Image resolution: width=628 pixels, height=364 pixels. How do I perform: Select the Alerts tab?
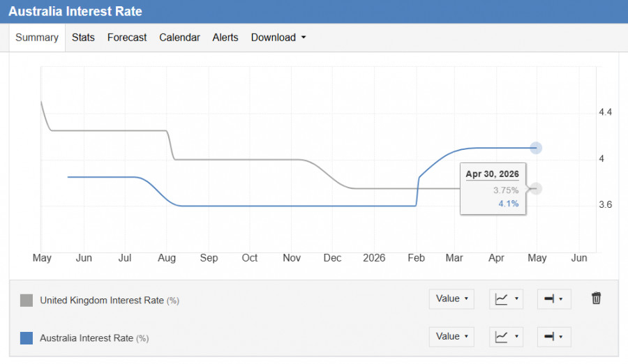[225, 38]
